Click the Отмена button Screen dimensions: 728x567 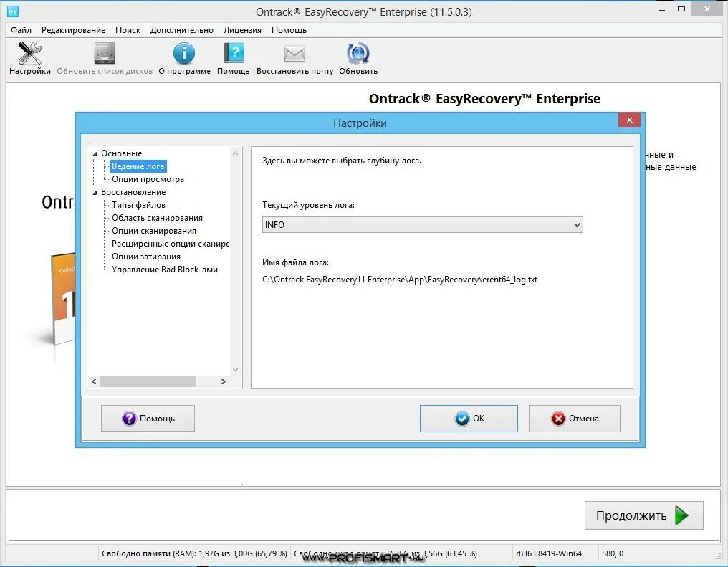coord(575,419)
